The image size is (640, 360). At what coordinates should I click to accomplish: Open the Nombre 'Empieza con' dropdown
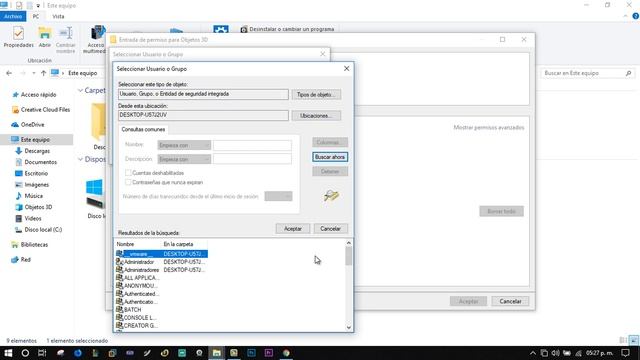[184, 145]
